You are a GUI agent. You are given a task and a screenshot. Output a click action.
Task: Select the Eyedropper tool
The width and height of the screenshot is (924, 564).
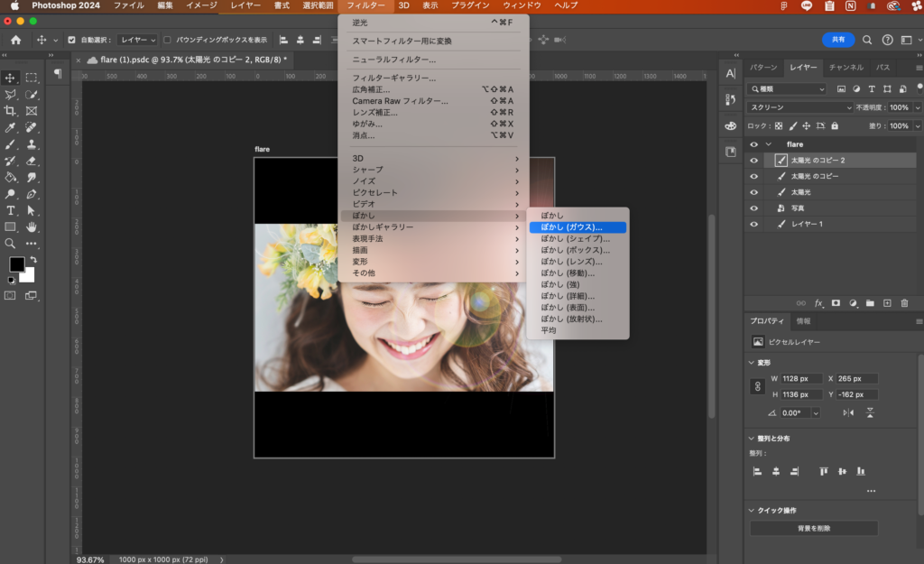click(x=11, y=127)
